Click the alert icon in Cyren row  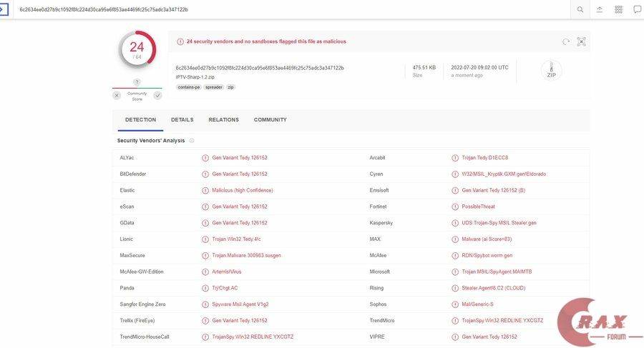[x=455, y=174]
